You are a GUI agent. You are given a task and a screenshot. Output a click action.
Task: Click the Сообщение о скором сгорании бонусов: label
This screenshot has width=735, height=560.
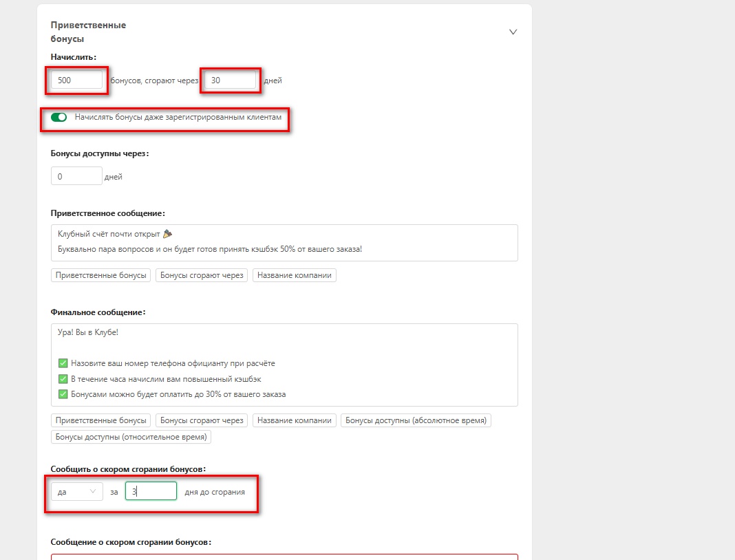point(131,542)
